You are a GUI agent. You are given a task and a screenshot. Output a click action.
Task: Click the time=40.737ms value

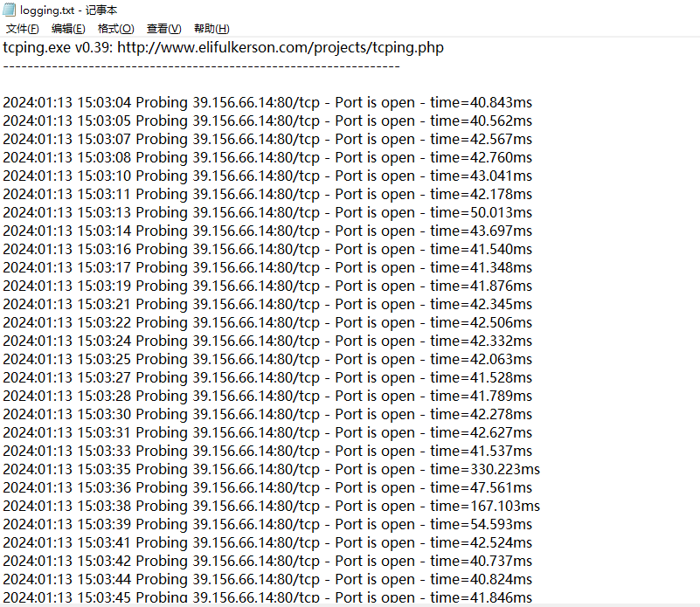pyautogui.click(x=481, y=561)
